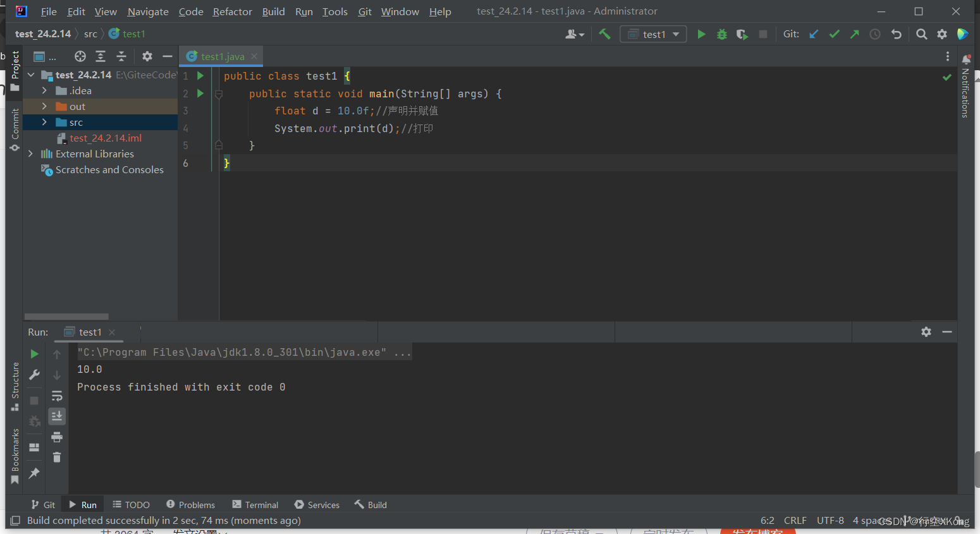Viewport: 980px width, 534px height.
Task: Collapse the src folder in Project tree
Action: pos(43,122)
